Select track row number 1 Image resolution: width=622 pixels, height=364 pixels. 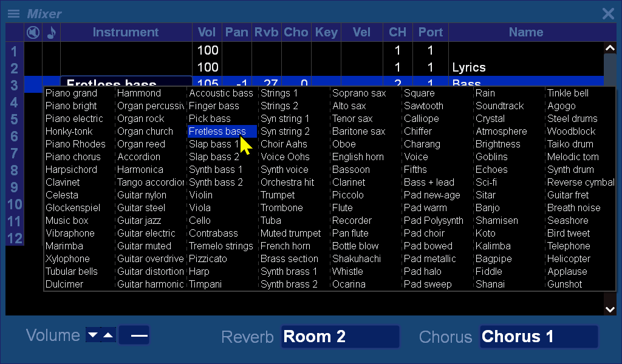[14, 51]
